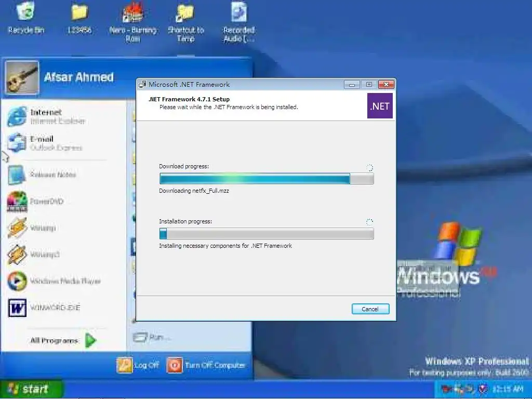Click the Installation progress: label
This screenshot has width=532, height=399.
[x=185, y=221]
